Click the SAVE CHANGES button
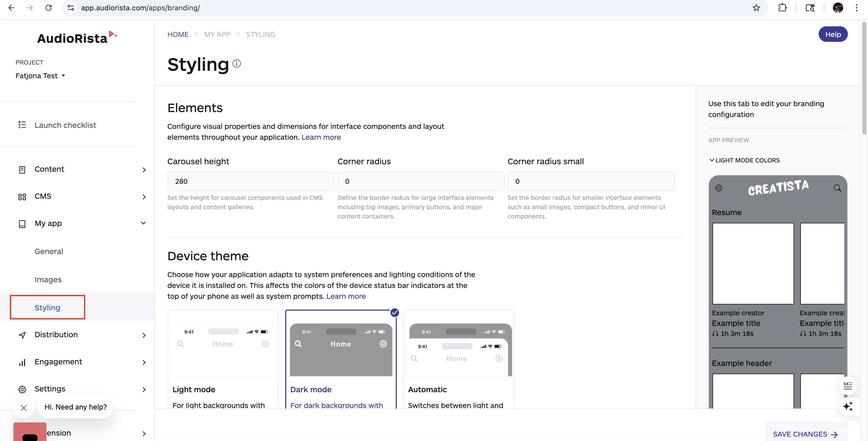This screenshot has height=441, width=868. [806, 434]
